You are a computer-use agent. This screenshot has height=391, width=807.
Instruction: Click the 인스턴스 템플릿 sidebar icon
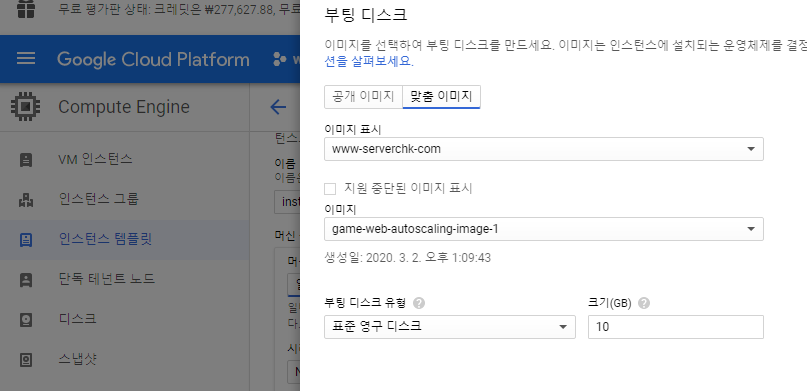pos(25,239)
